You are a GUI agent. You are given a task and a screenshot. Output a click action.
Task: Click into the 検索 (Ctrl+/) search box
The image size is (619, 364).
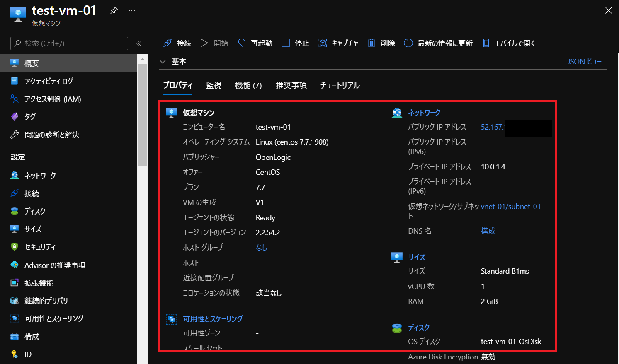[x=69, y=43]
